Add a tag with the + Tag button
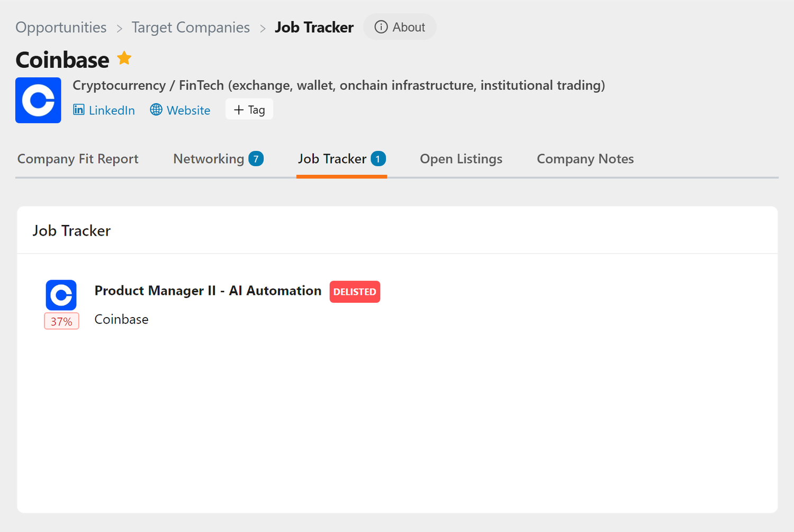The height and width of the screenshot is (532, 794). [249, 110]
